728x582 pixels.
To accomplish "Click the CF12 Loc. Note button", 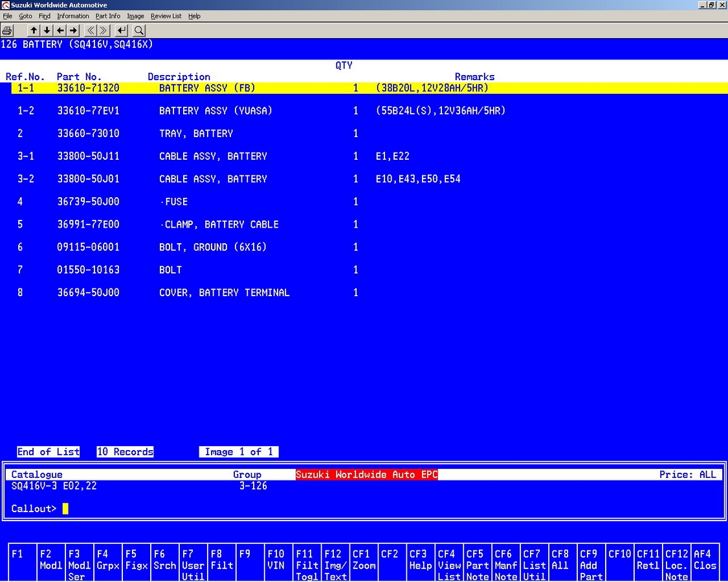I will [677, 562].
